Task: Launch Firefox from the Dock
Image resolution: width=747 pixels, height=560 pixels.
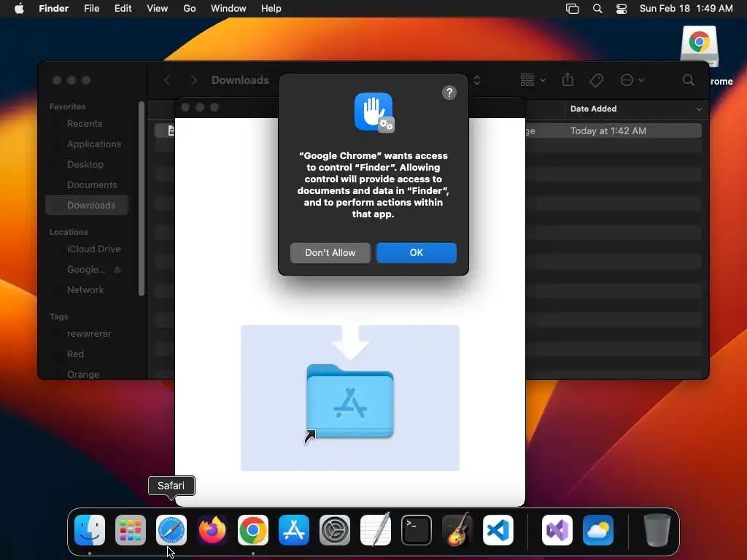Action: tap(212, 530)
